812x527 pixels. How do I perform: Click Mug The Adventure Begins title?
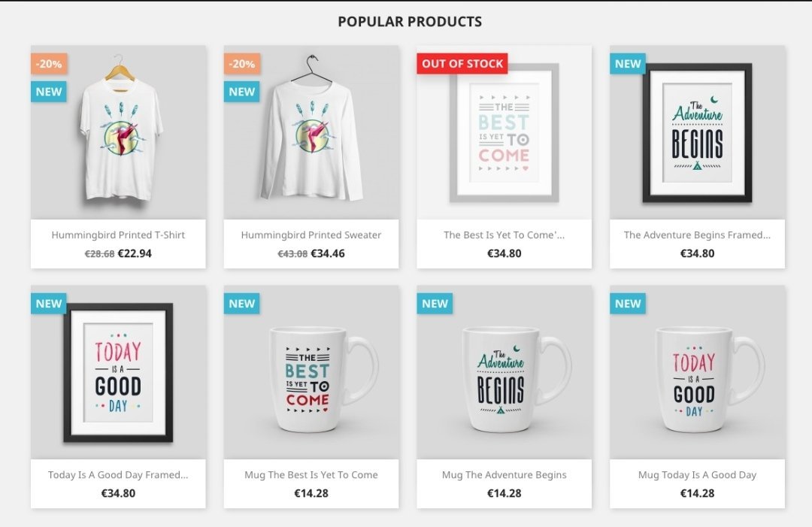coord(504,474)
